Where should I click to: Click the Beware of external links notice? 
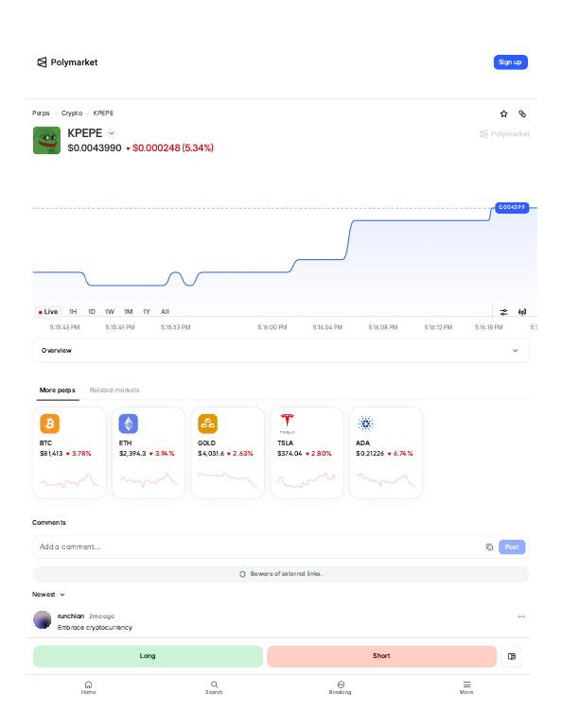point(281,574)
